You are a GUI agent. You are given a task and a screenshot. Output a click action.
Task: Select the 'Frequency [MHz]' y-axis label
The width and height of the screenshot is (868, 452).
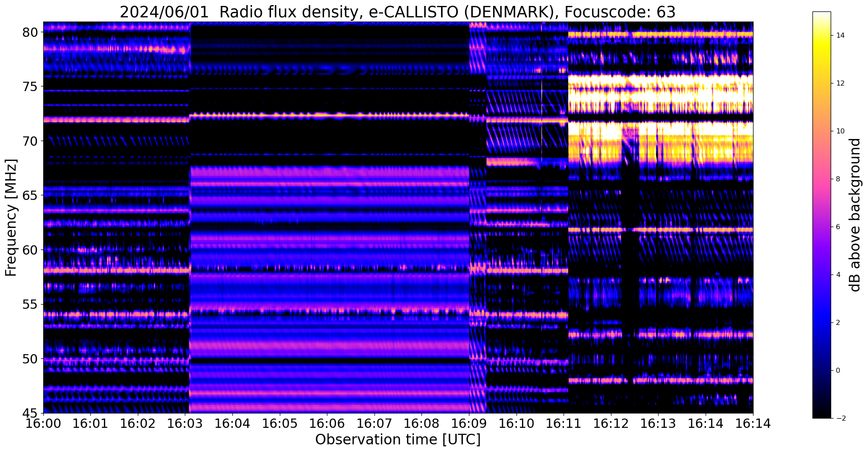tap(11, 218)
